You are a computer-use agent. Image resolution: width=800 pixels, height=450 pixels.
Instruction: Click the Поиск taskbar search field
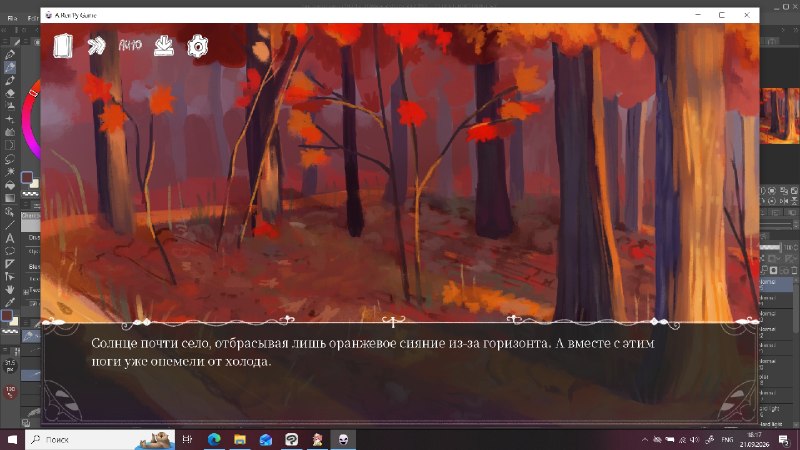point(100,439)
